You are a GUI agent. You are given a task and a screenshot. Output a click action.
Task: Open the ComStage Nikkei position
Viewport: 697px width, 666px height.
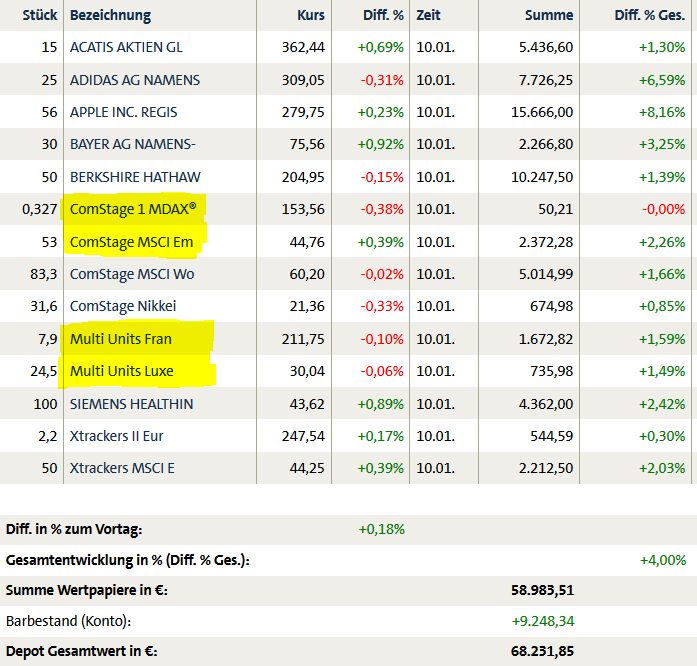[123, 306]
